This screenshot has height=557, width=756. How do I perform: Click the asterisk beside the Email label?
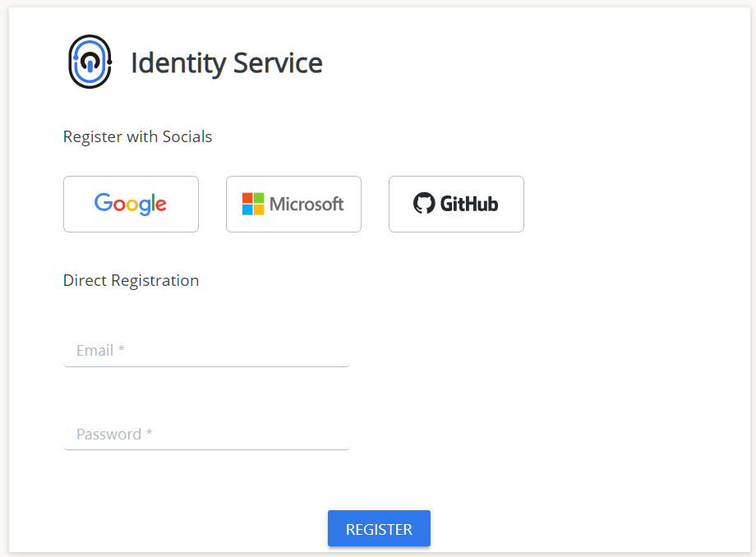[x=122, y=350]
